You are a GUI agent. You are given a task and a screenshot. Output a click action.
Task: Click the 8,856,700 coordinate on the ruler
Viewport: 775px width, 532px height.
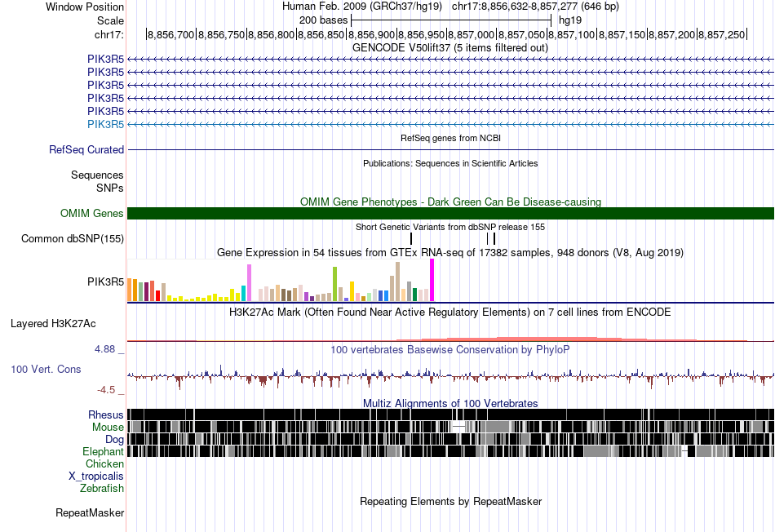pyautogui.click(x=170, y=34)
